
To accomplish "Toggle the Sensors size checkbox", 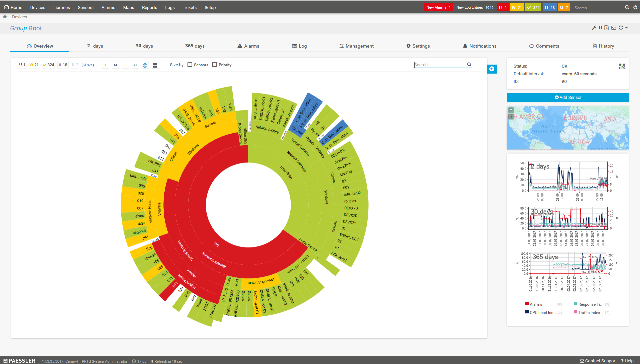I will click(190, 65).
